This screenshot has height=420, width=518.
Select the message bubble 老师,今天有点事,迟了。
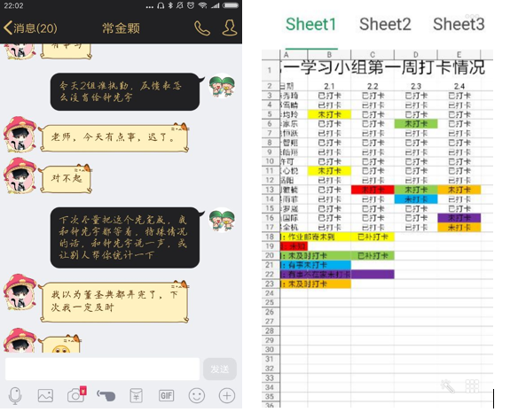(114, 137)
